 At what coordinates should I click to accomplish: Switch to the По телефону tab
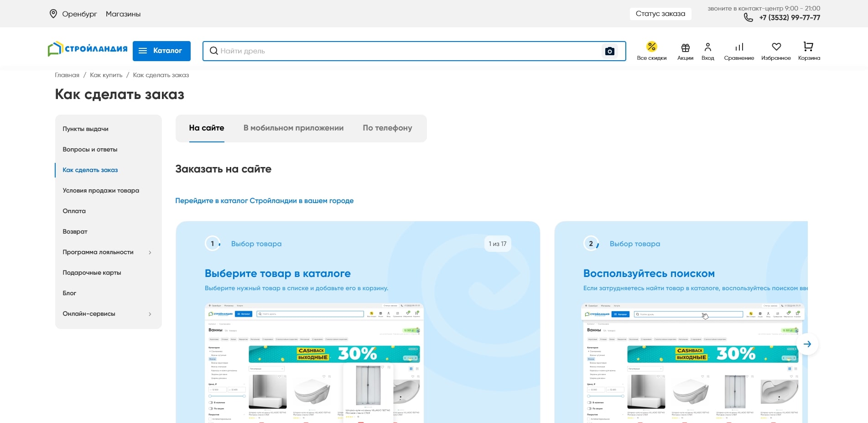[x=387, y=128]
